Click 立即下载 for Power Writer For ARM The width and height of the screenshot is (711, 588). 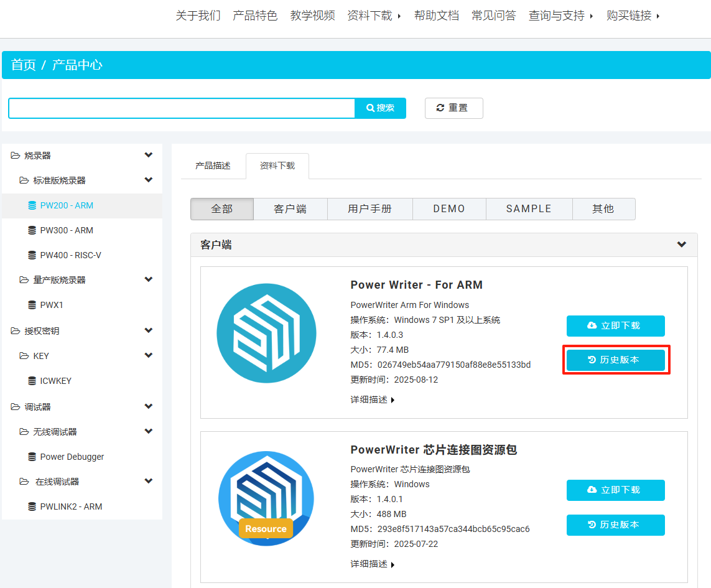tap(616, 326)
